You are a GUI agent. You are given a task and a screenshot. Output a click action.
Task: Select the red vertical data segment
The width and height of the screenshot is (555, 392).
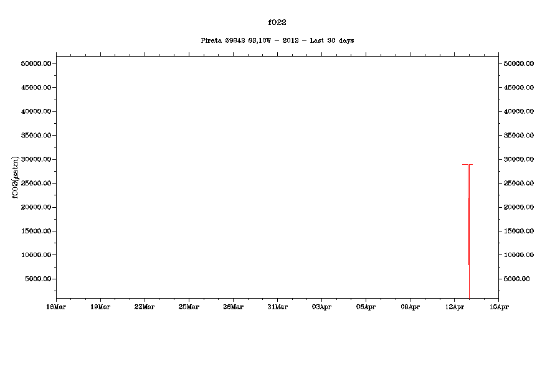468,230
